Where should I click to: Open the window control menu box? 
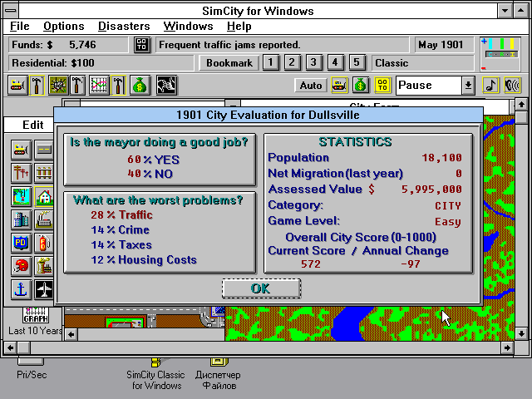(x=11, y=11)
